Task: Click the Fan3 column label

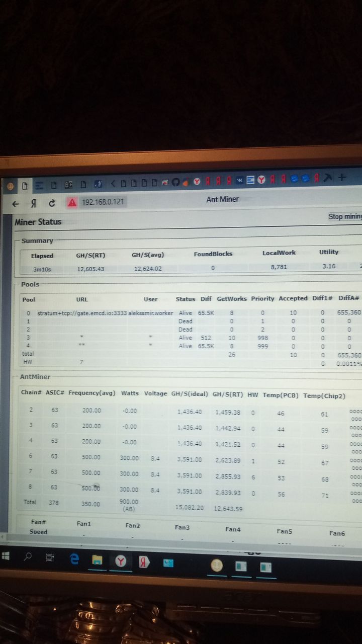Action: tap(182, 527)
